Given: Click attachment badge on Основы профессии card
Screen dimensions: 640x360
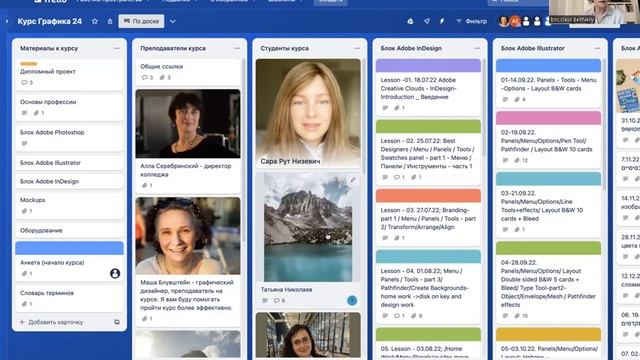Looking at the screenshot, I should (x=39, y=113).
